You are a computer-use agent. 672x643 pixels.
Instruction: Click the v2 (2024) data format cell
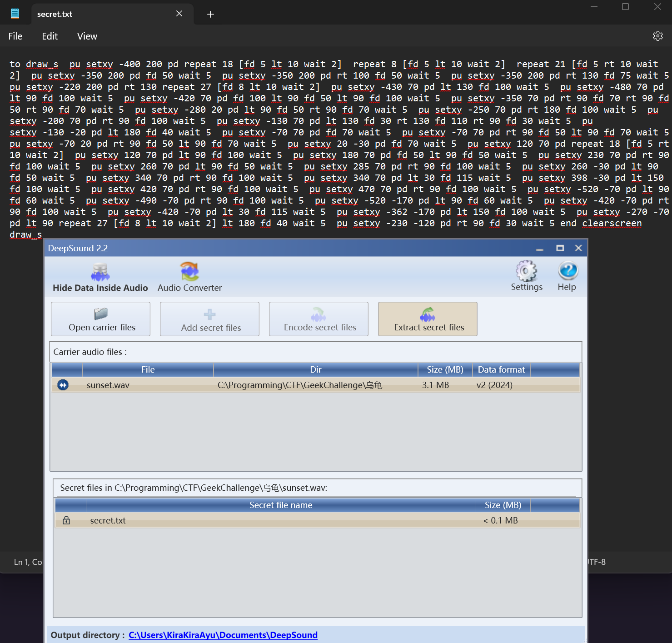tap(494, 385)
